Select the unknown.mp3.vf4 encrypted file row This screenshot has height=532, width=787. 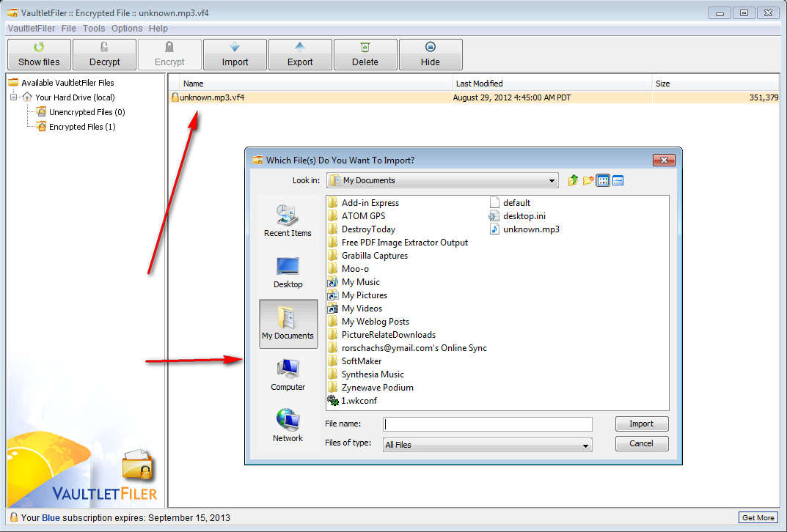tap(475, 97)
